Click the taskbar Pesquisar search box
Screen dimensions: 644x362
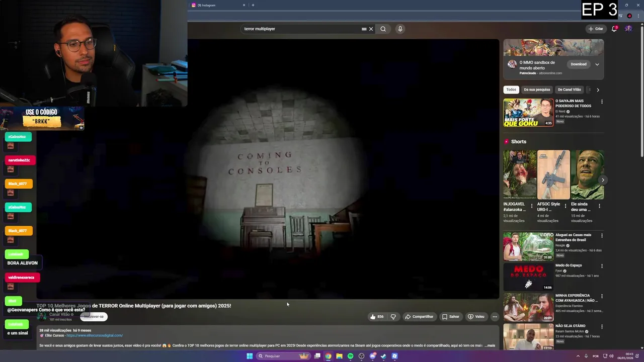point(283,356)
